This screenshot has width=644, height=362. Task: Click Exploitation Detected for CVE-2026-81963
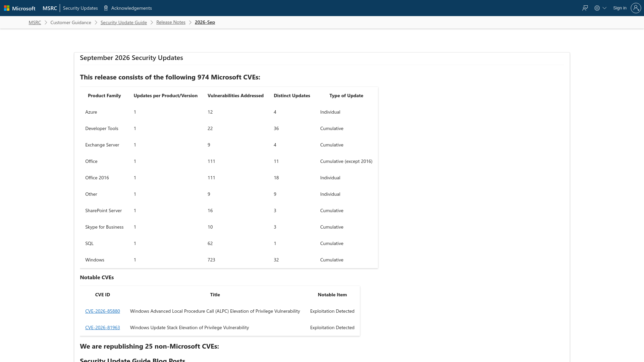(x=332, y=327)
